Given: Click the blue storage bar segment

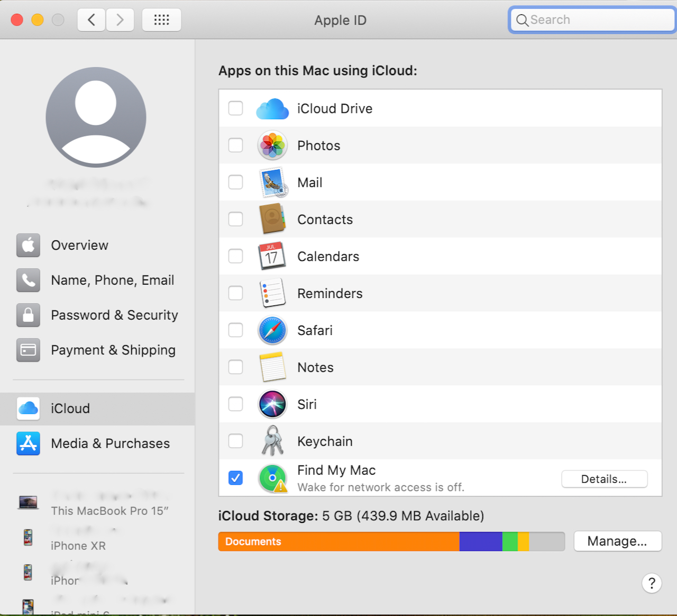Looking at the screenshot, I should pyautogui.click(x=481, y=541).
